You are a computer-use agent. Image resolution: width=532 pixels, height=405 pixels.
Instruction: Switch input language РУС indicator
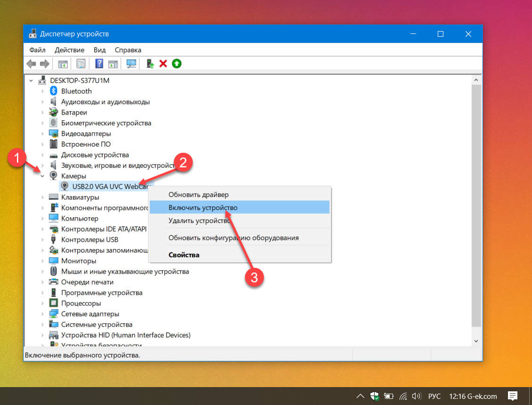[434, 396]
